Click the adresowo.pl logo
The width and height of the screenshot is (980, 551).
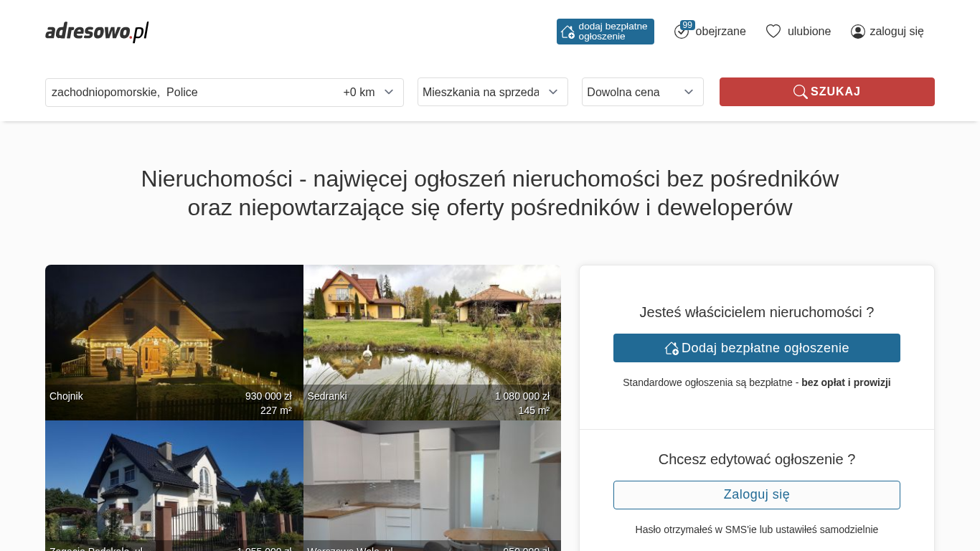pos(97,32)
